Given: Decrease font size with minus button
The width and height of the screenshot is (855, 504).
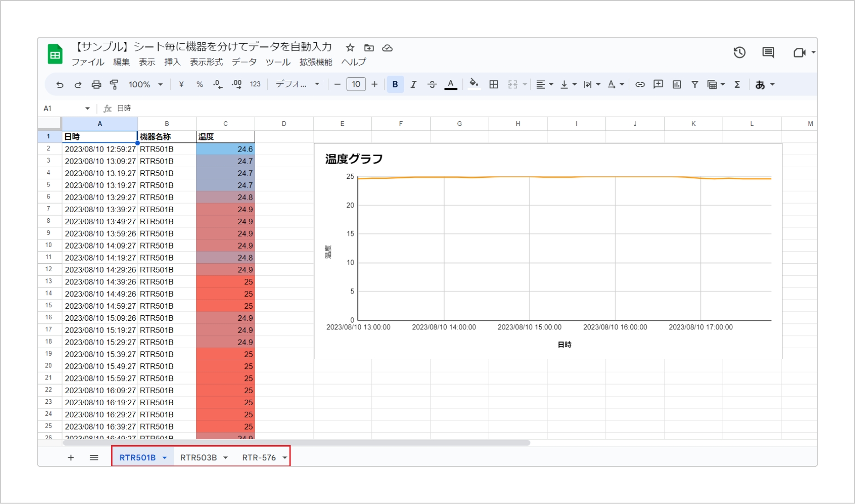Looking at the screenshot, I should (x=337, y=84).
